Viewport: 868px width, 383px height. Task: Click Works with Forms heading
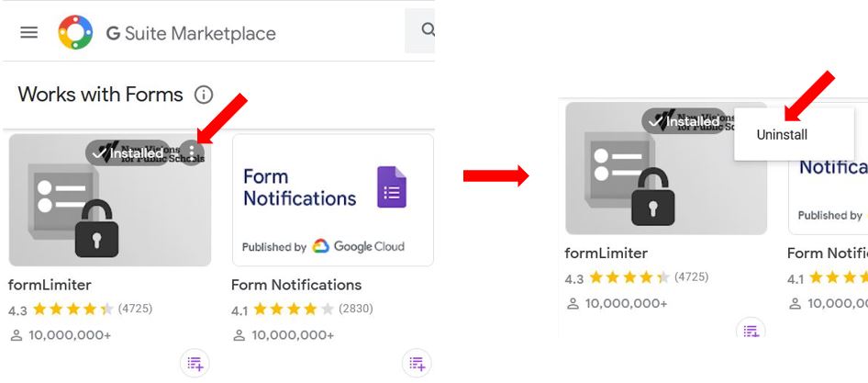pyautogui.click(x=100, y=95)
